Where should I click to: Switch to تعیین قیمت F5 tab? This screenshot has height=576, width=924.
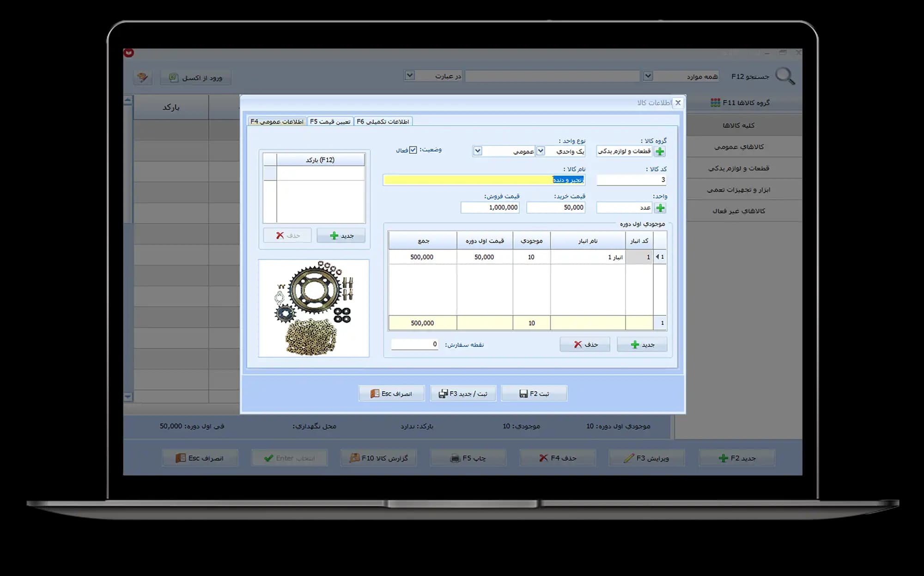point(330,121)
